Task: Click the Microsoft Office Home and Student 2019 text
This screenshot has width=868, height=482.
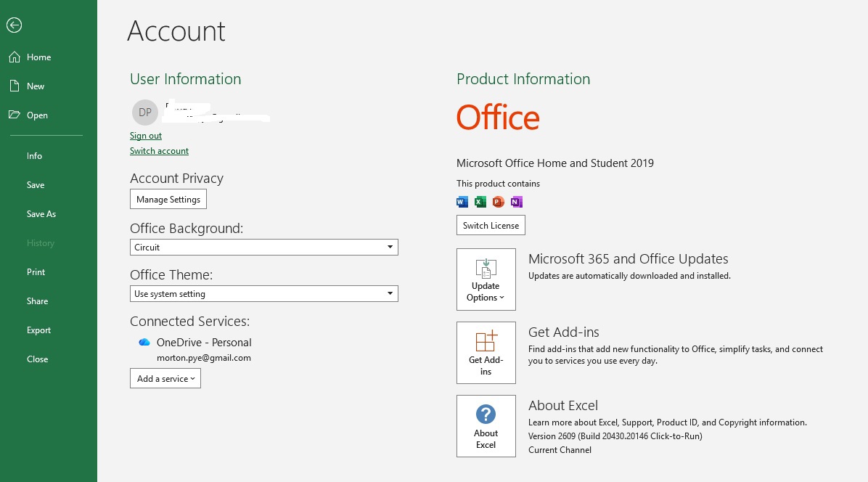Action: pos(555,163)
